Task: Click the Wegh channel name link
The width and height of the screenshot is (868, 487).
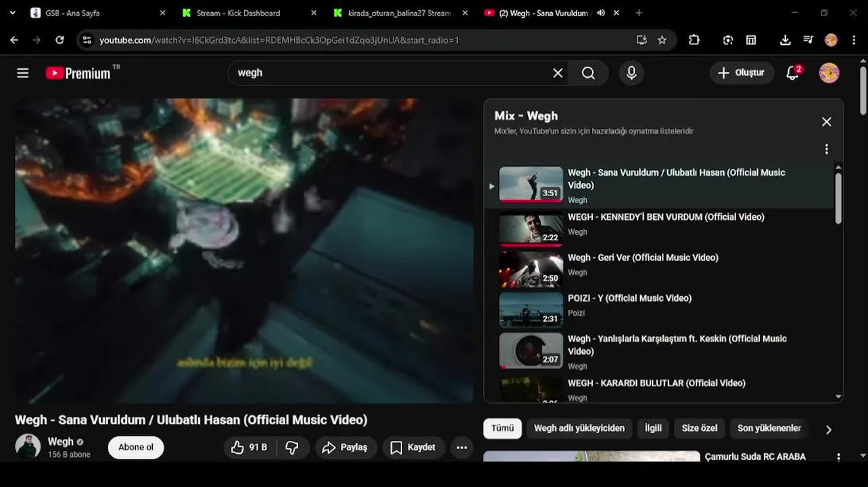Action: coord(60,441)
